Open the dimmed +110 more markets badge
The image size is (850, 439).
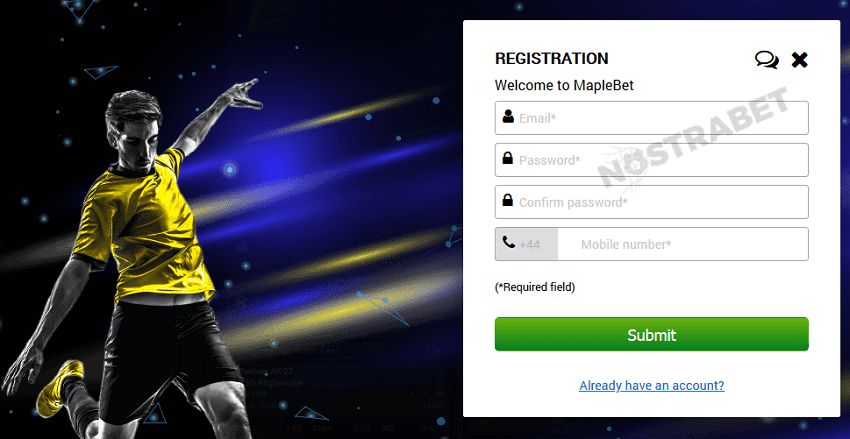(x=420, y=393)
